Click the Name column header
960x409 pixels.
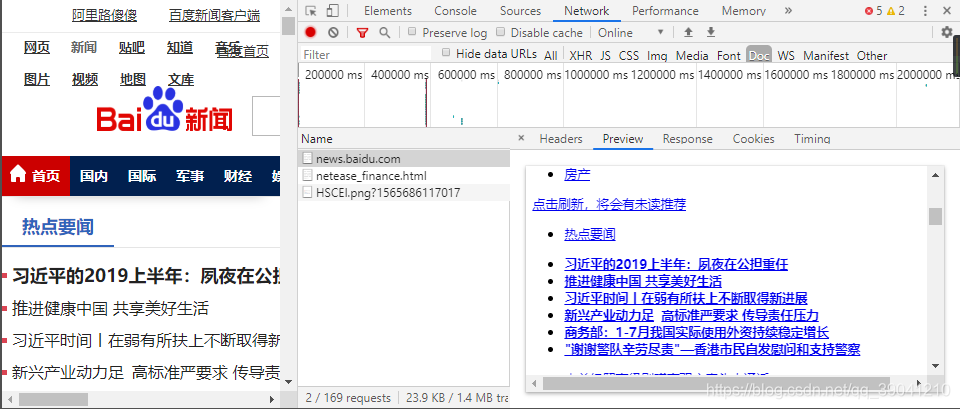(405, 139)
